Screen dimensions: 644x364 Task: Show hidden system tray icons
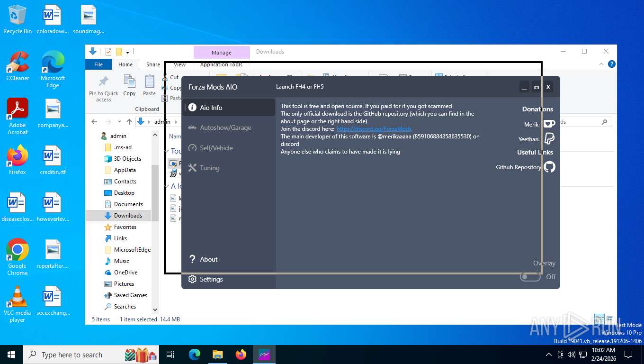point(549,355)
